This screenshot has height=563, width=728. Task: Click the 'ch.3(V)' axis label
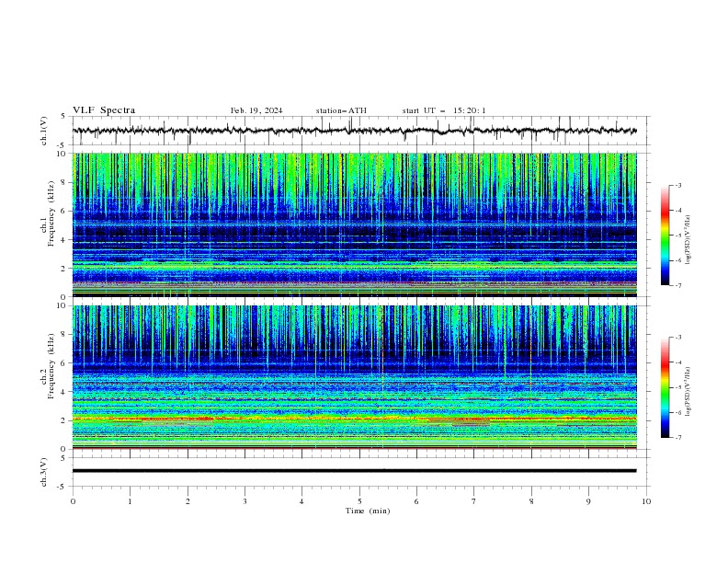44,472
